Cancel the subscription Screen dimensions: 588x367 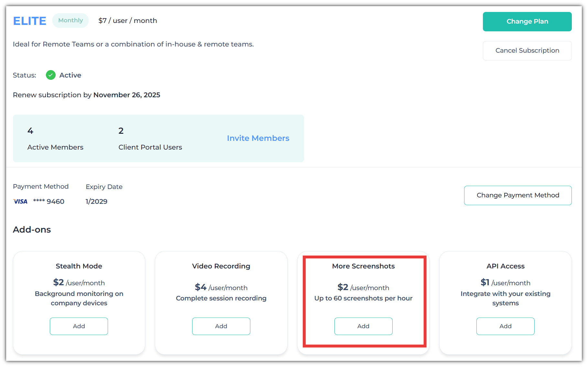(527, 51)
